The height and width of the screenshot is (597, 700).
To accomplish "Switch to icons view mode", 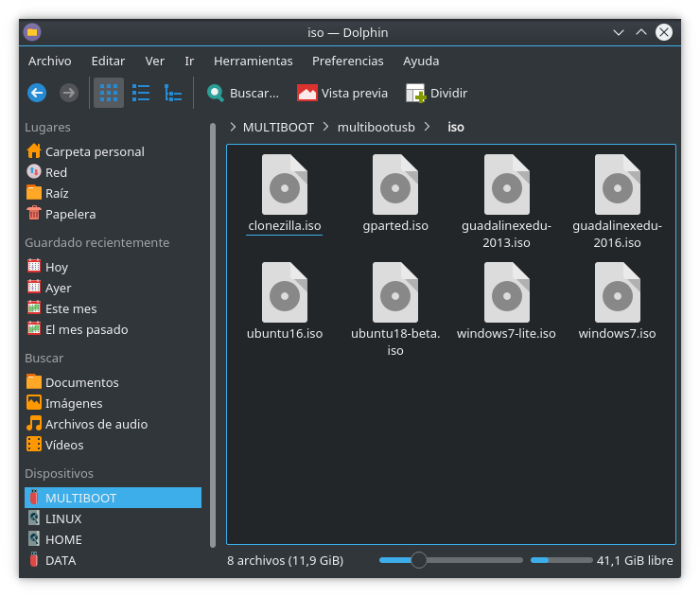I will 109,93.
